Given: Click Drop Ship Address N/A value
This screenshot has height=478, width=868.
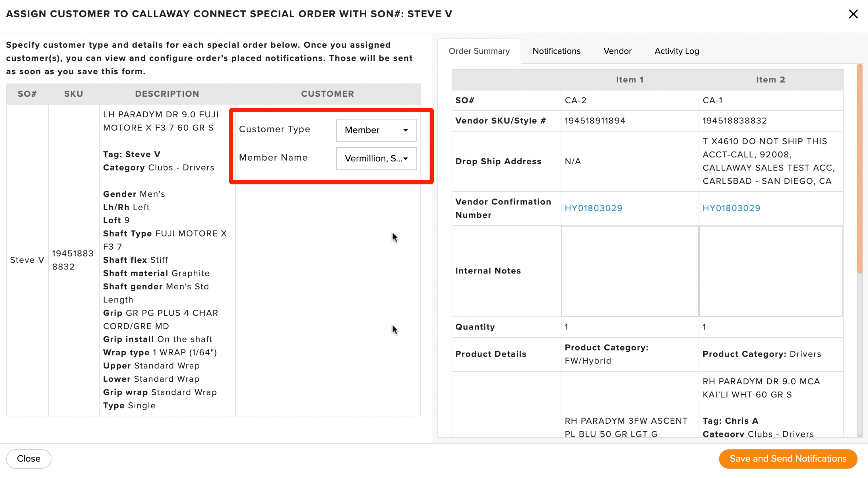Looking at the screenshot, I should click(x=573, y=162).
